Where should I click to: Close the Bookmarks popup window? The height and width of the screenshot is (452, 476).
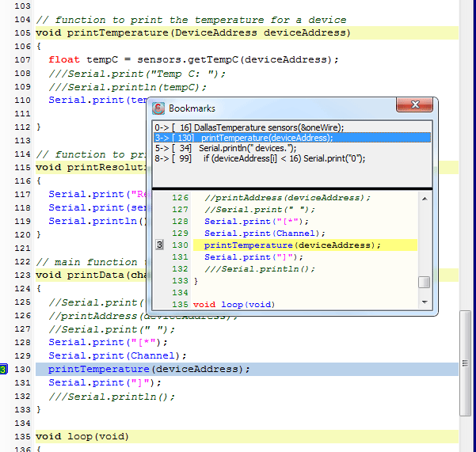pos(414,104)
